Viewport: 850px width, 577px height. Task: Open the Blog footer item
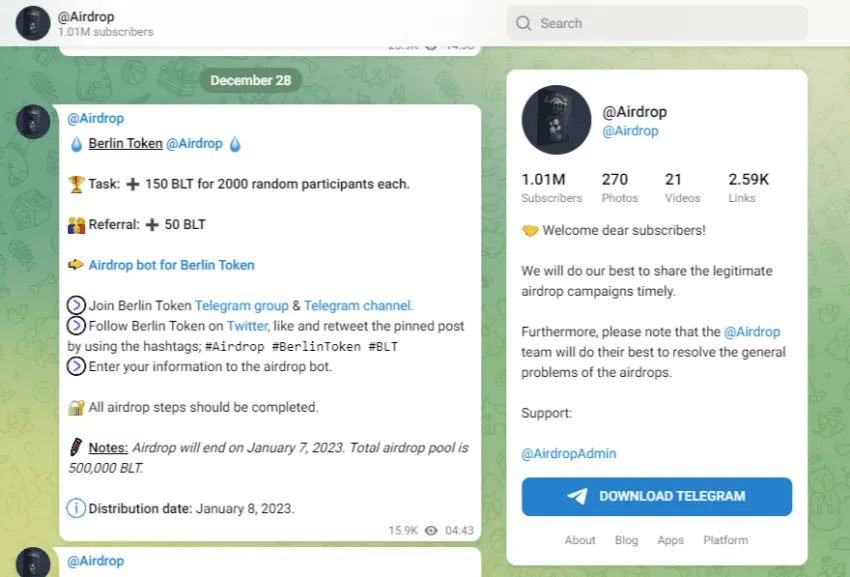click(626, 540)
